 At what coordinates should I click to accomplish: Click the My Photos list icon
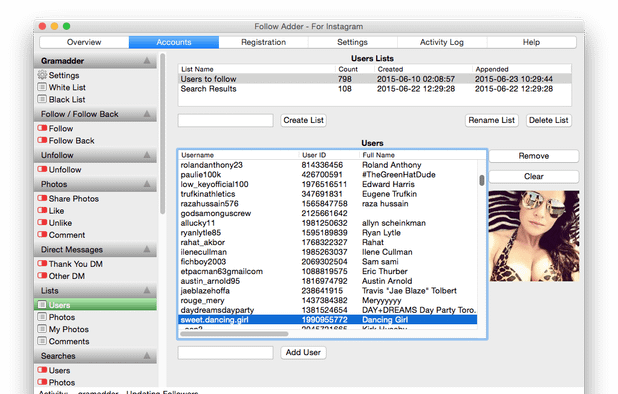(x=42, y=329)
